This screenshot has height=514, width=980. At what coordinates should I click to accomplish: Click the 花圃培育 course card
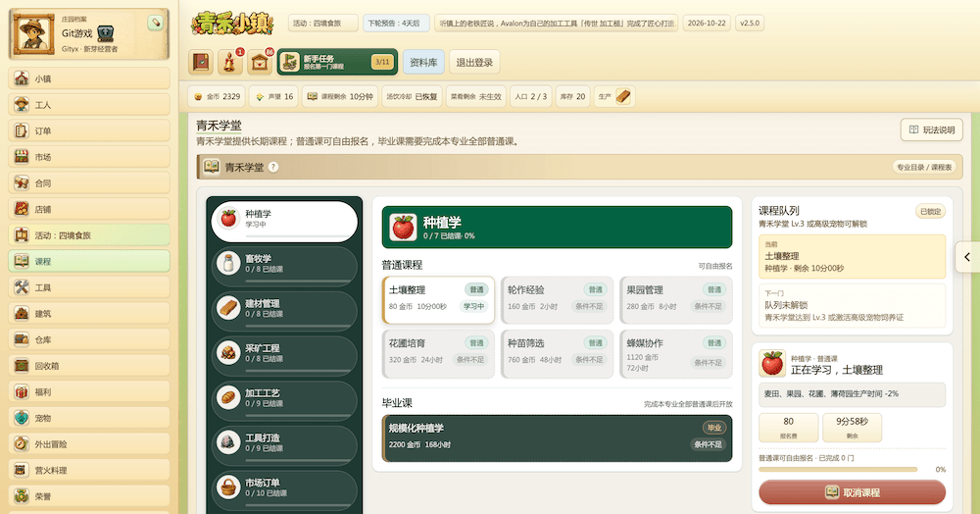438,354
